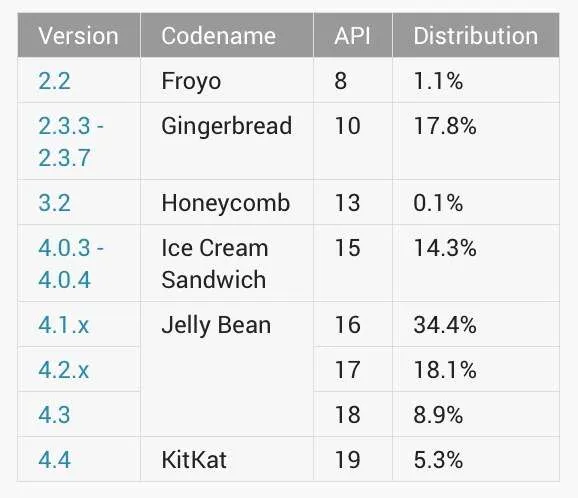Click the Distribution column header
This screenshot has height=498, width=578.
[x=476, y=35]
